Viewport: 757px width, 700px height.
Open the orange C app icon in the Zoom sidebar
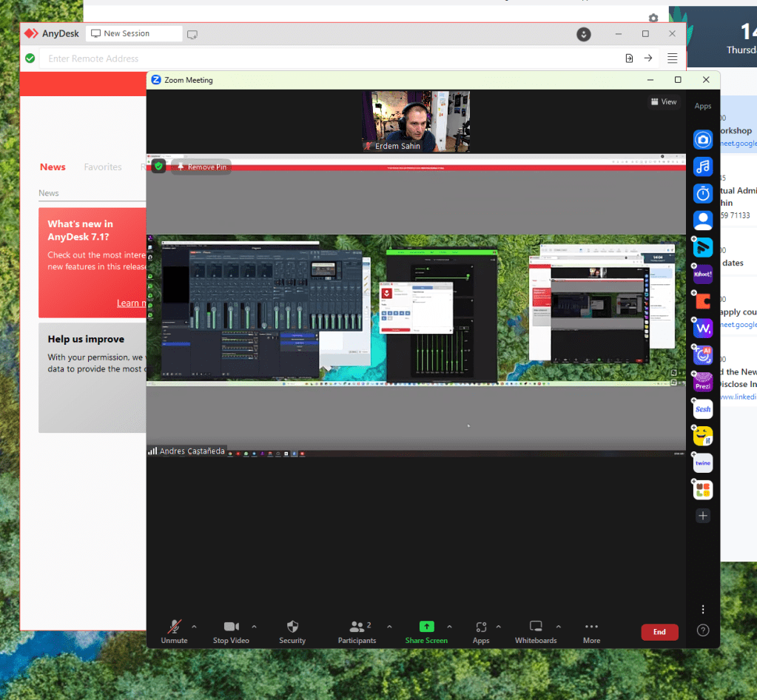click(703, 301)
